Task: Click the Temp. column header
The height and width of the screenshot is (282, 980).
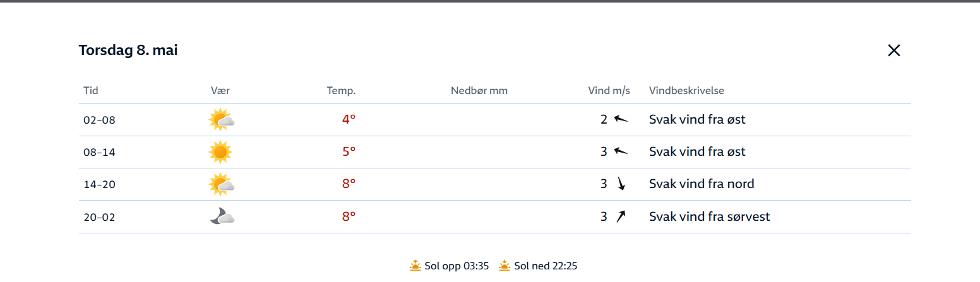Action: click(341, 90)
